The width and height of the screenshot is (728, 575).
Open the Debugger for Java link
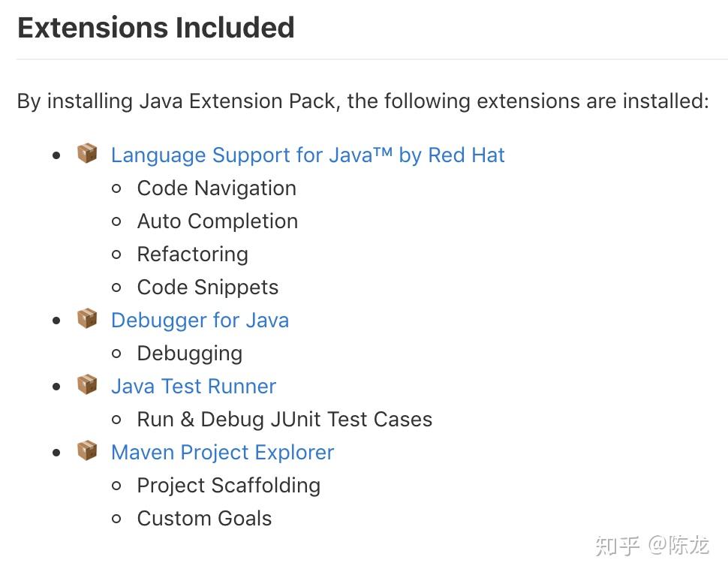pyautogui.click(x=200, y=321)
